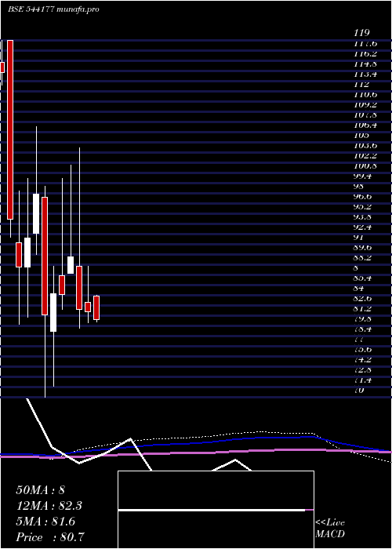Select the last red candlestick on the chart

tap(96, 307)
